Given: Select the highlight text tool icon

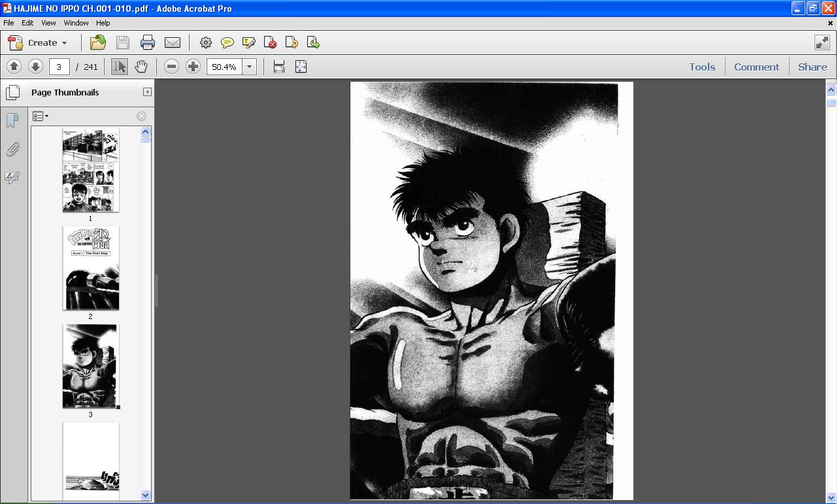Looking at the screenshot, I should 249,42.
